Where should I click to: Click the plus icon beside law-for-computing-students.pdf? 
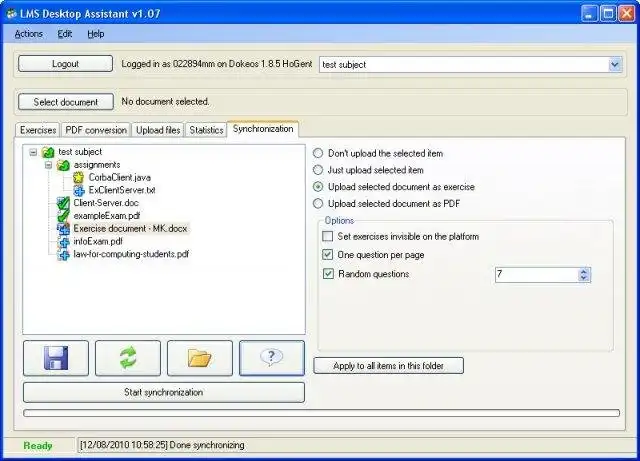pyautogui.click(x=63, y=254)
